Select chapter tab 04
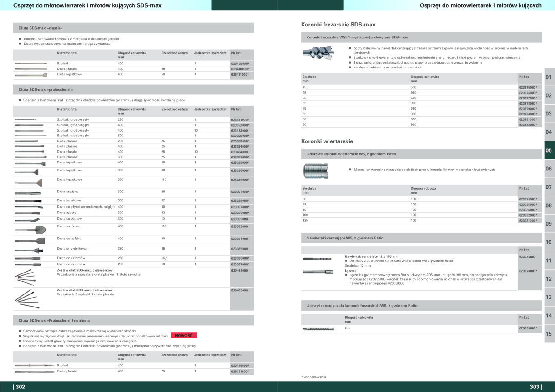555x392 pixels. point(549,132)
